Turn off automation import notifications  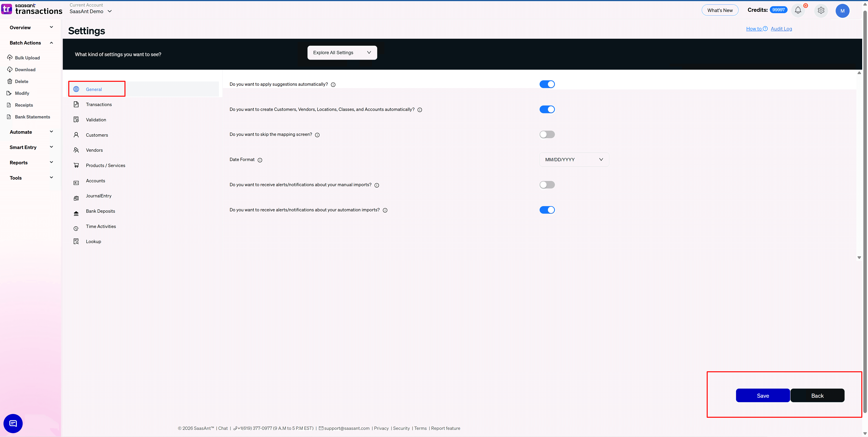tap(547, 210)
